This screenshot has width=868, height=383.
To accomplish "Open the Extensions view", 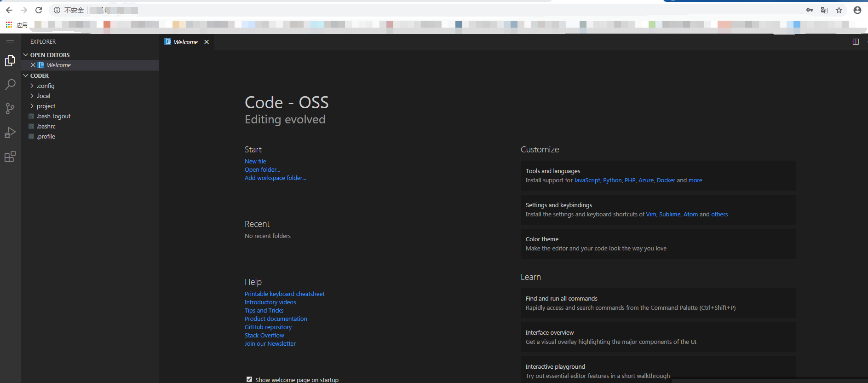I will click(10, 157).
